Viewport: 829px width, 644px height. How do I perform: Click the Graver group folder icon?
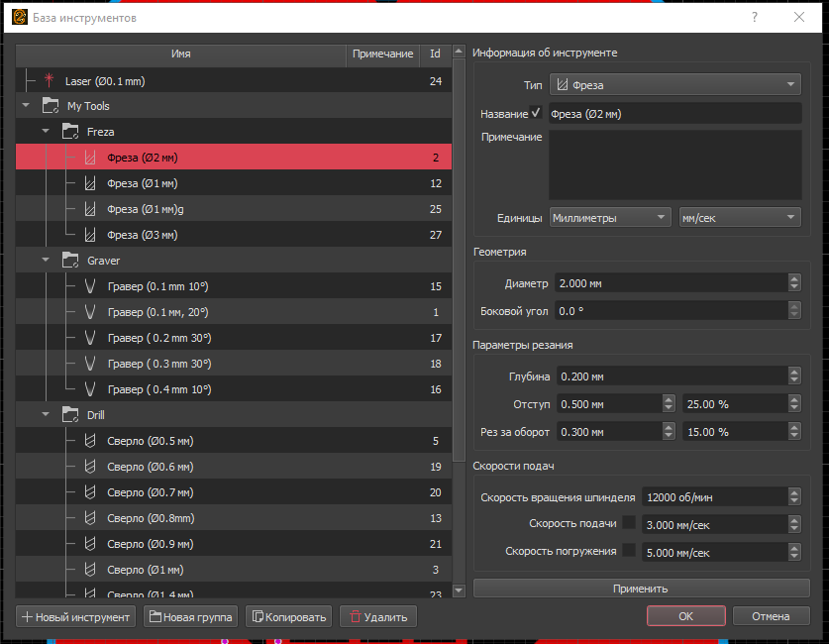tap(70, 261)
